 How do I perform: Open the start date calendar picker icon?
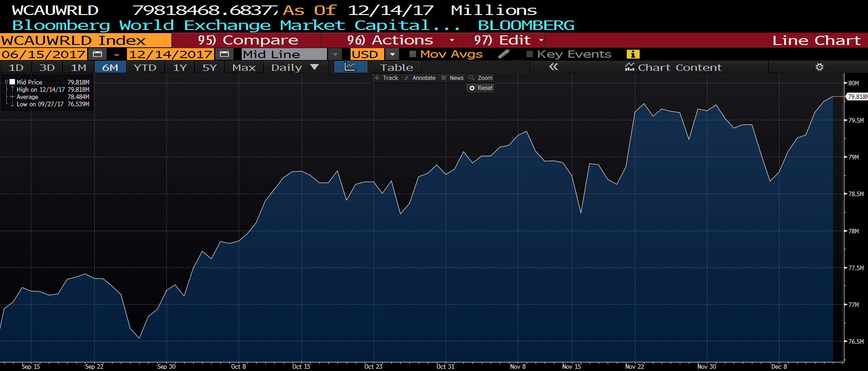coord(97,54)
